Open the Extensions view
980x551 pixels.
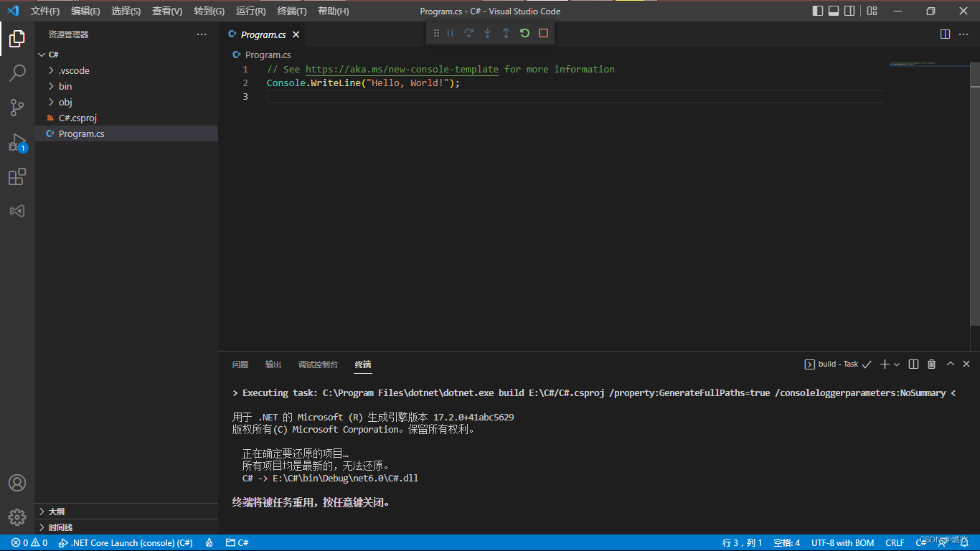click(x=17, y=176)
